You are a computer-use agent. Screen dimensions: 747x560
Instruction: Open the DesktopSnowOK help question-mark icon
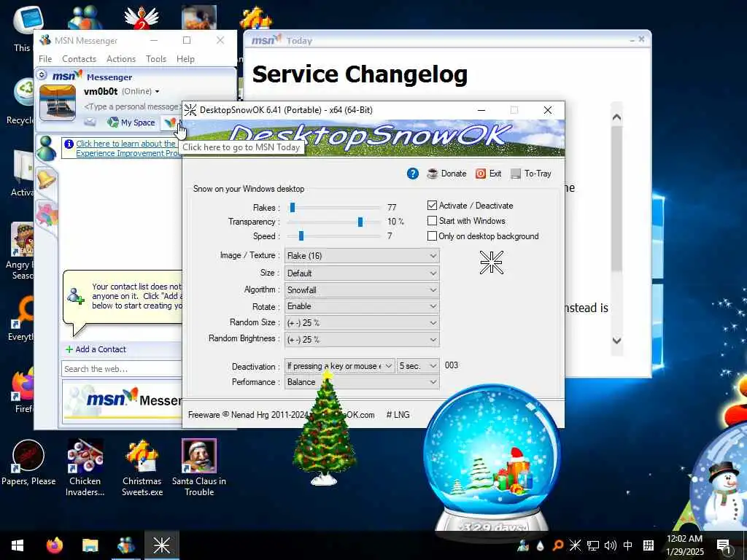tap(413, 174)
